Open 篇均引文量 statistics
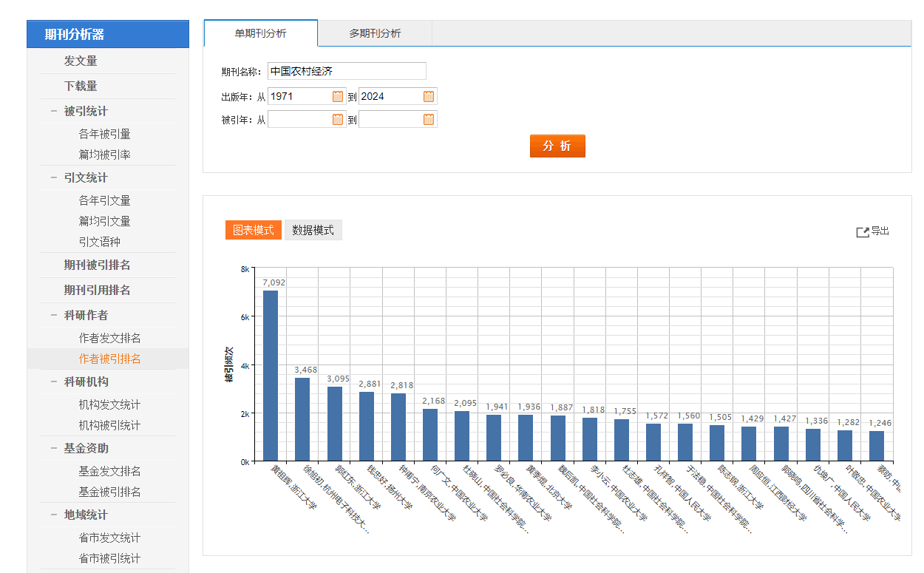Image resolution: width=924 pixels, height=573 pixels. point(105,221)
